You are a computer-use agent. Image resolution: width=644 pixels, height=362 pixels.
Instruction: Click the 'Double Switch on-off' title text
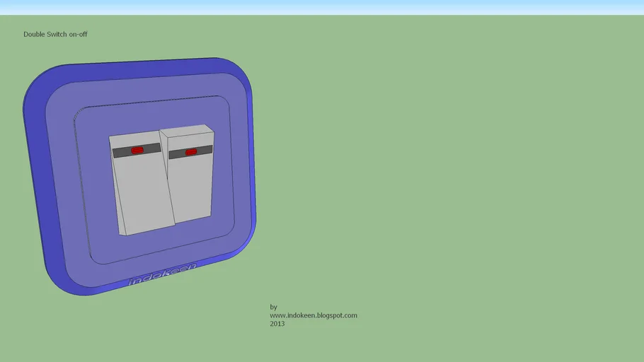pos(55,35)
